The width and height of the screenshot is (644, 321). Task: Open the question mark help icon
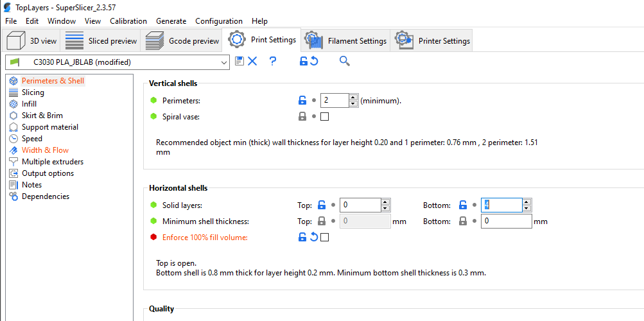coord(273,62)
